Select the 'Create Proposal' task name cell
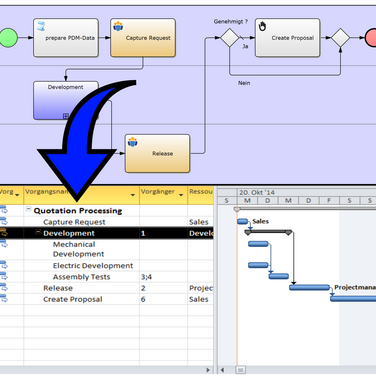The height and width of the screenshot is (376, 376). coord(81,299)
